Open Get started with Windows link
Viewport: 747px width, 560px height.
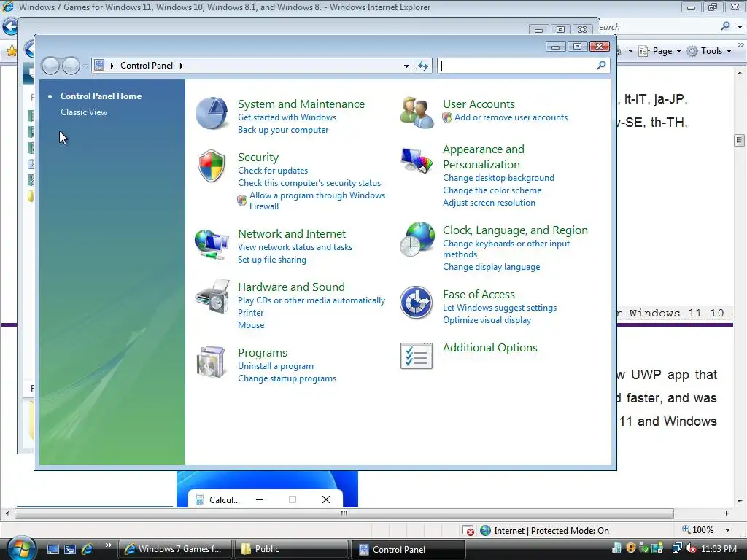287,117
